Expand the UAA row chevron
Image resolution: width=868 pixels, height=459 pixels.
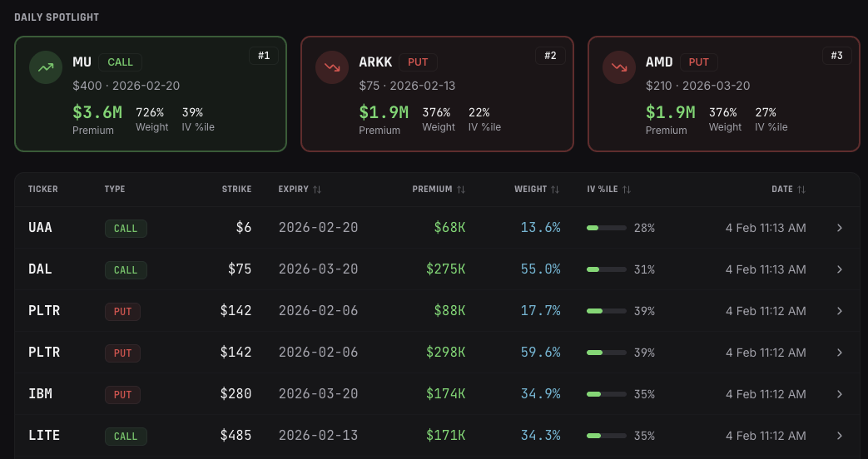tap(839, 228)
